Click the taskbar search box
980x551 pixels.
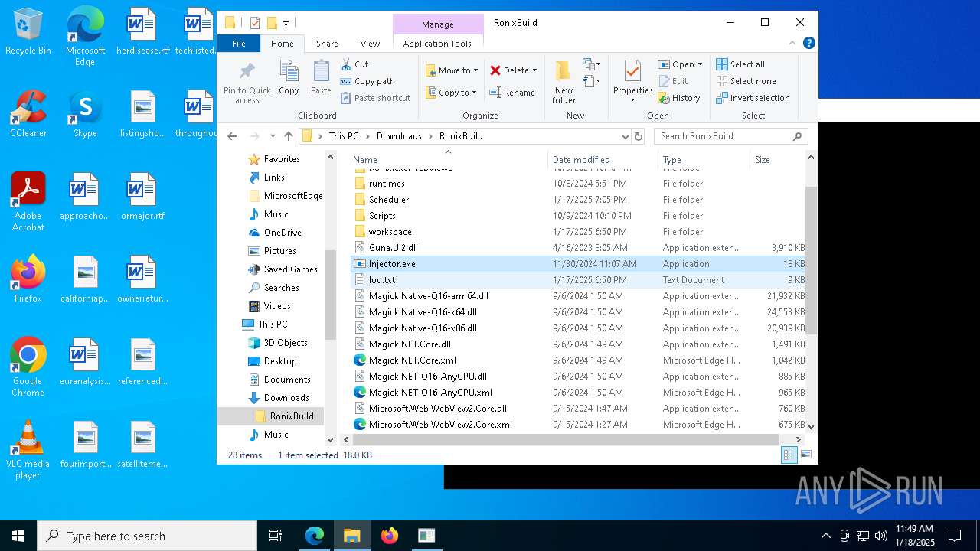click(147, 536)
